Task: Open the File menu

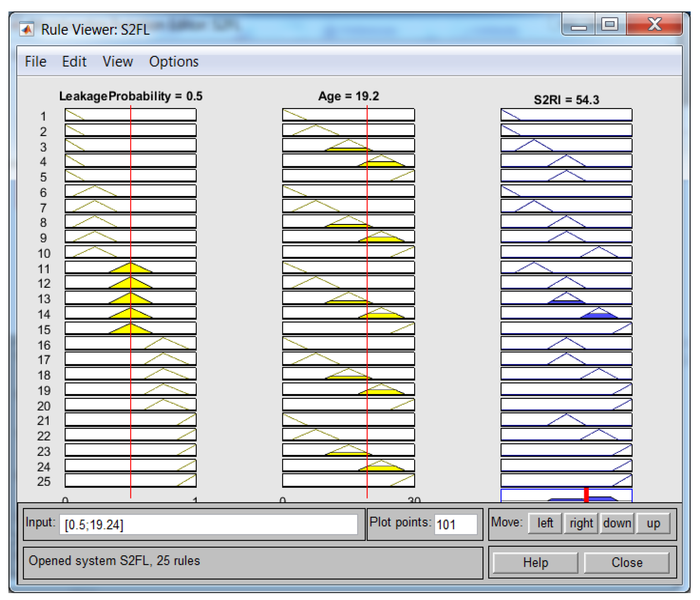Action: pyautogui.click(x=36, y=62)
